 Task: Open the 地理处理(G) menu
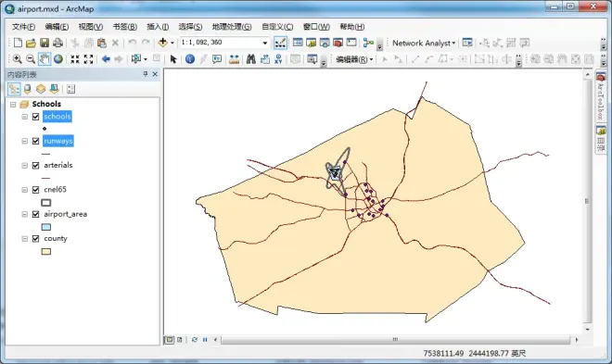coord(232,27)
